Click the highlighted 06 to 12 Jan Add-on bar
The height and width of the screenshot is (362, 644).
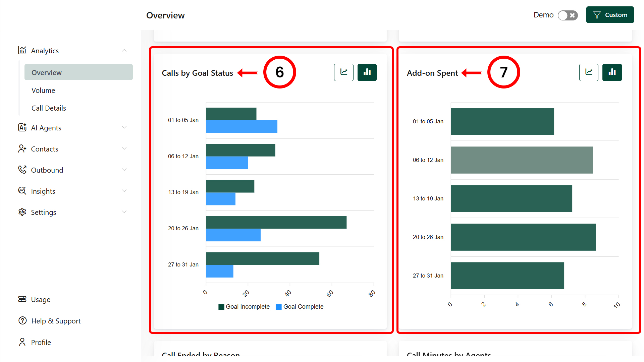522,160
